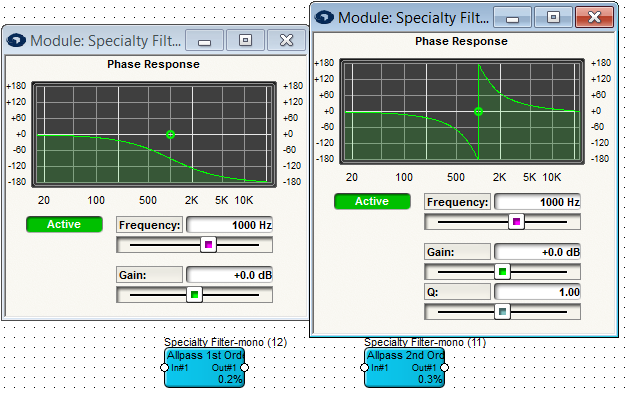Click Gain +0.0 dB field in right window
Image resolution: width=632 pixels, height=394 pixels.
tap(537, 252)
